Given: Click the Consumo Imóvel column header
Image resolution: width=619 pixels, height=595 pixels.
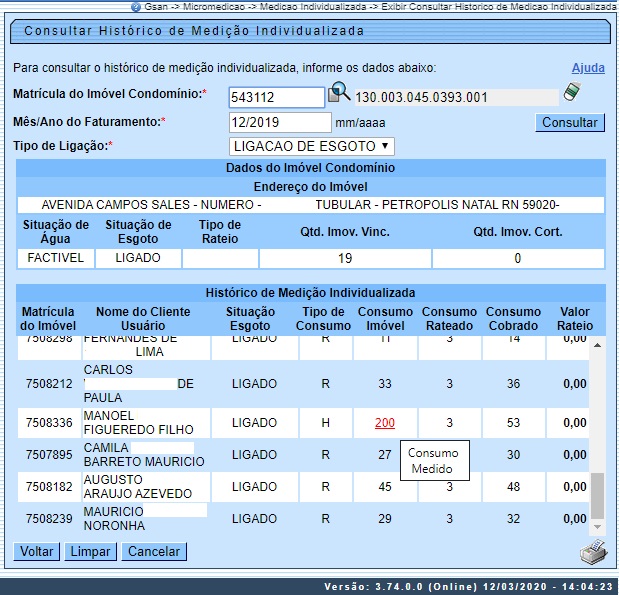Looking at the screenshot, I should (384, 319).
